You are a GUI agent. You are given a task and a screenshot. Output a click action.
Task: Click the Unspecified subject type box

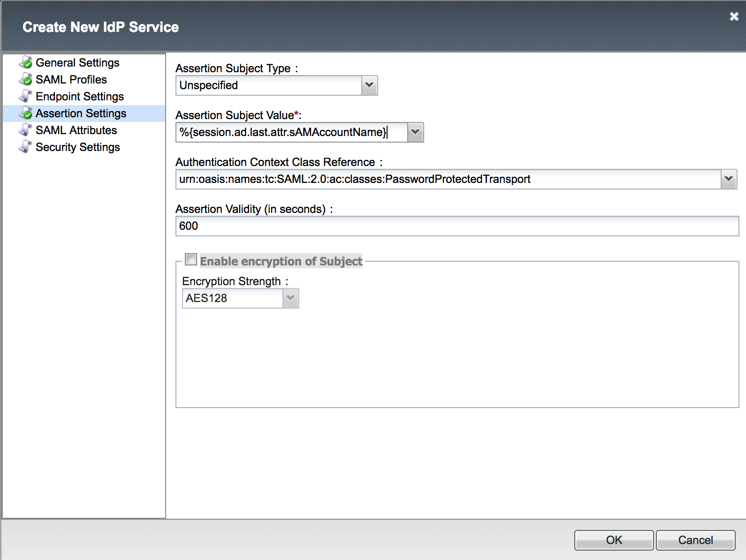(269, 85)
